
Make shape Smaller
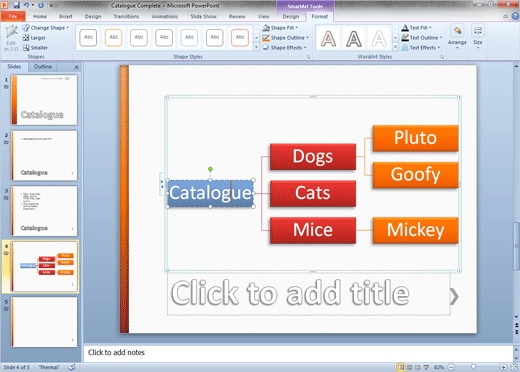click(x=35, y=48)
